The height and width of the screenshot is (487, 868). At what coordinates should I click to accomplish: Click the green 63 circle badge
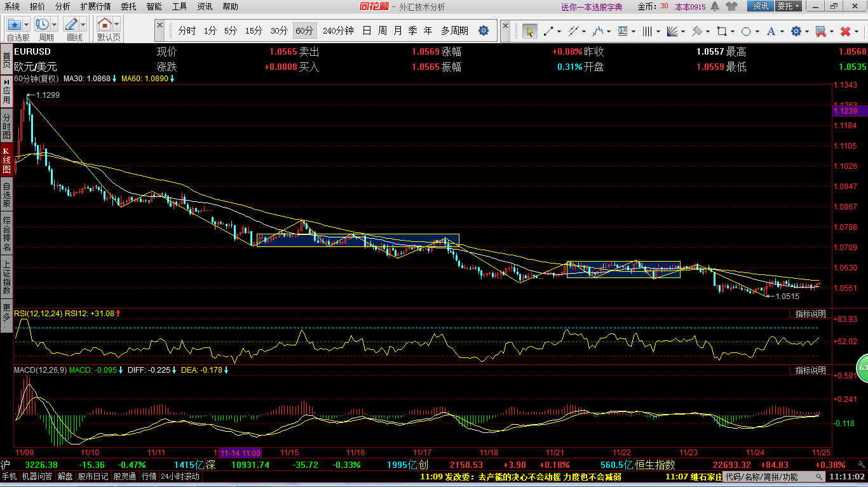[862, 368]
